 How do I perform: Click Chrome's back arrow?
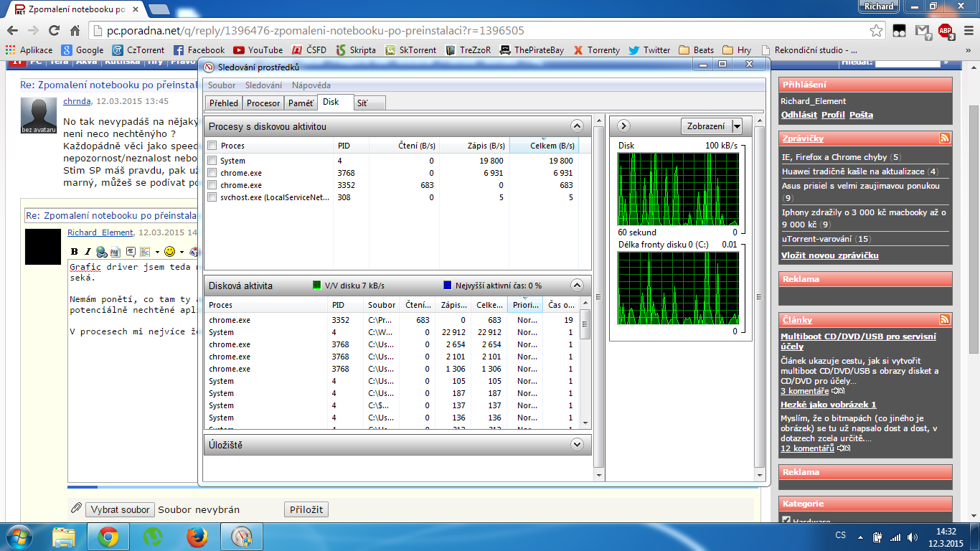point(12,31)
